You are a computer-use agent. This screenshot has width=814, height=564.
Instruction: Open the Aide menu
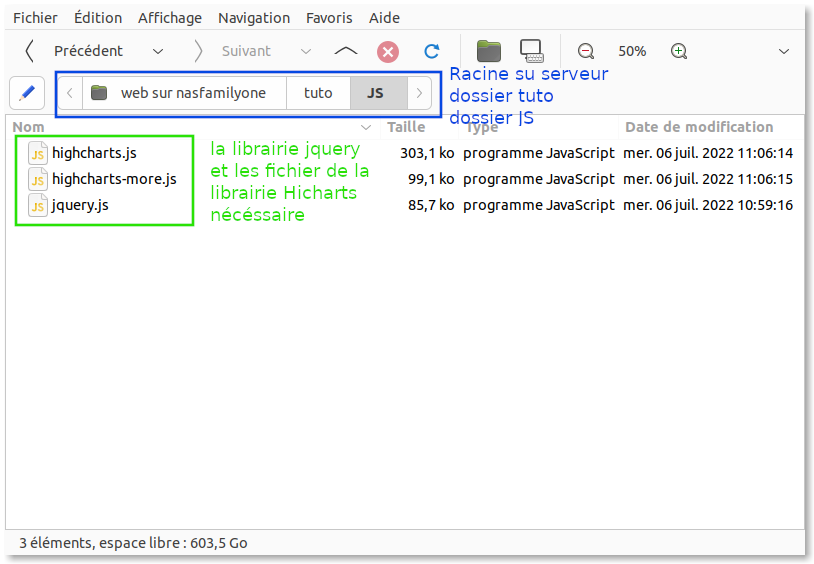(384, 18)
